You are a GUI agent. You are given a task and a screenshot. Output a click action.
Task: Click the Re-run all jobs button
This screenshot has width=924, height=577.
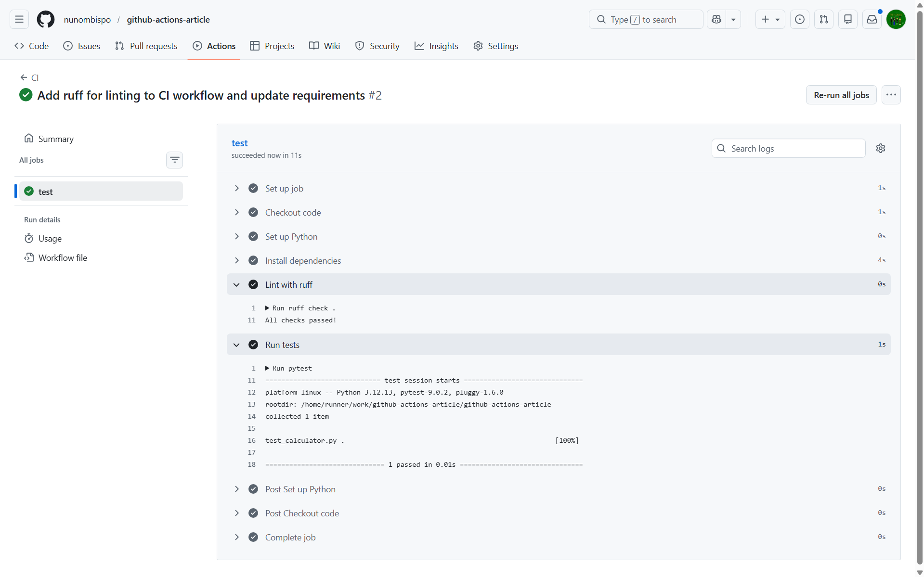pyautogui.click(x=841, y=95)
